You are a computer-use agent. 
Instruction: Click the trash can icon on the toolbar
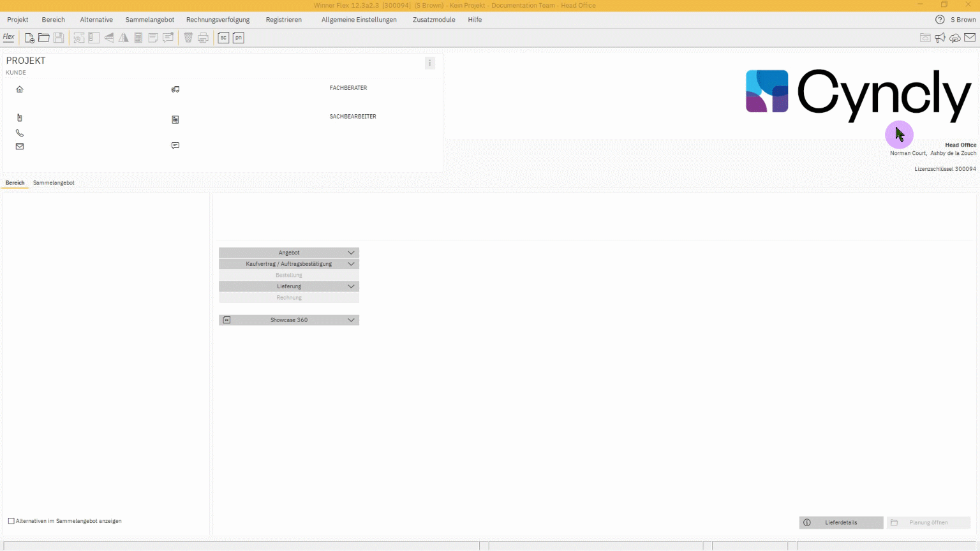pyautogui.click(x=188, y=38)
